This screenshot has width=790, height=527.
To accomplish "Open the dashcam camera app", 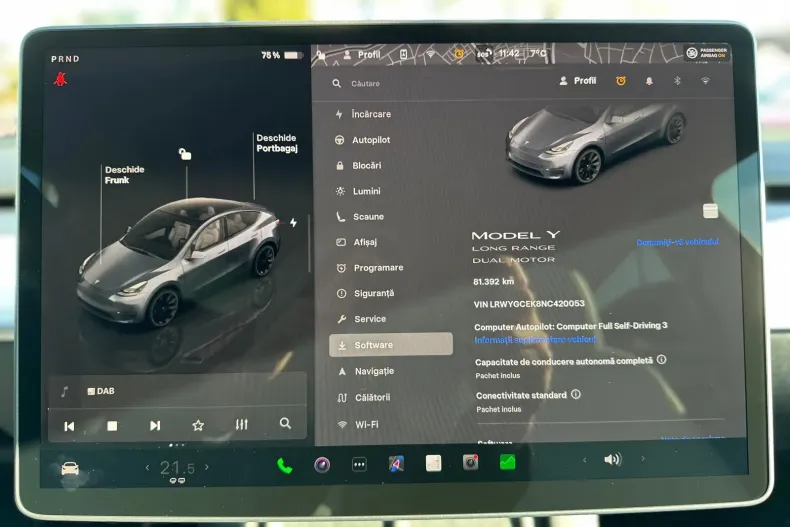I will [x=322, y=465].
